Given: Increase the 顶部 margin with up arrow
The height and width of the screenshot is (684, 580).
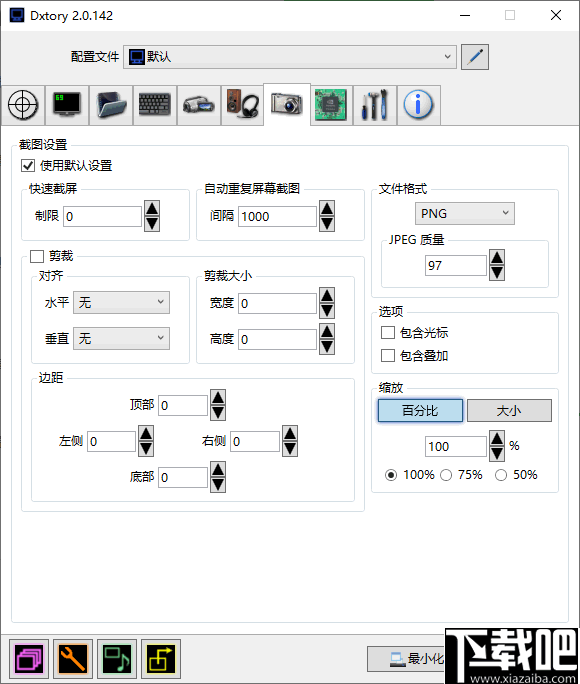Looking at the screenshot, I should pyautogui.click(x=218, y=397).
